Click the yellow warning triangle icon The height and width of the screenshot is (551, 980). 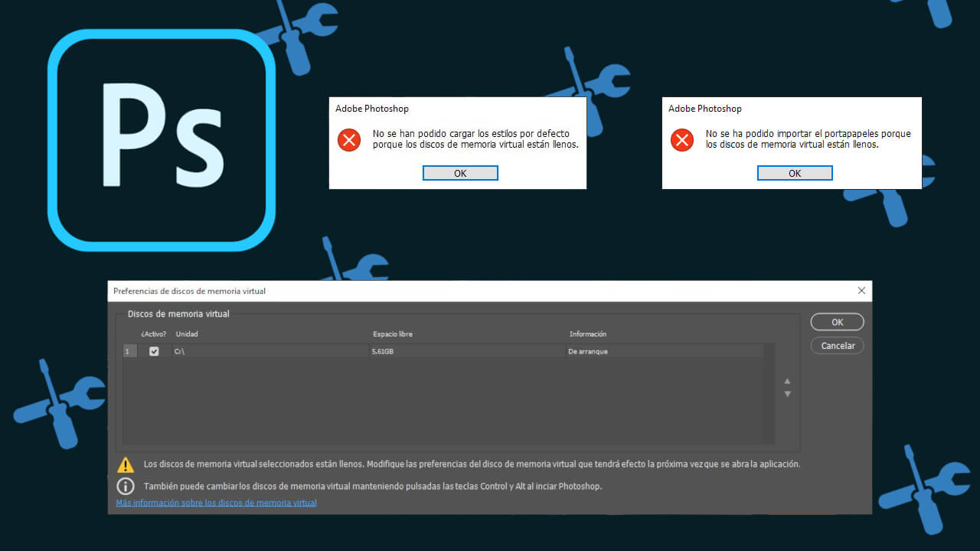[x=126, y=465]
